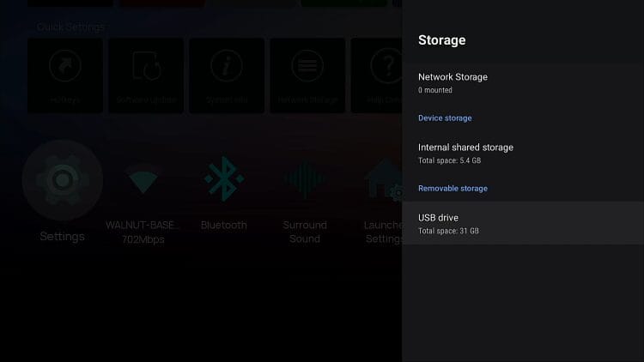Viewport: 644px width, 362px height.
Task: Open Internal shared storage entry
Action: pyautogui.click(x=523, y=153)
